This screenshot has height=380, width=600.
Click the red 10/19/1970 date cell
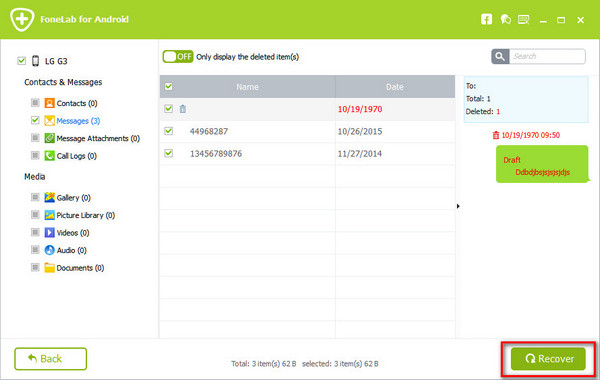point(360,109)
